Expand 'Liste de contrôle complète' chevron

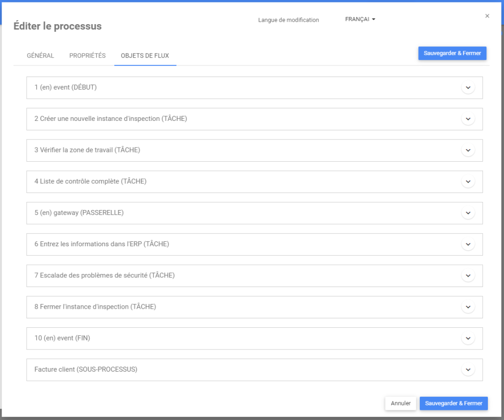pos(468,181)
